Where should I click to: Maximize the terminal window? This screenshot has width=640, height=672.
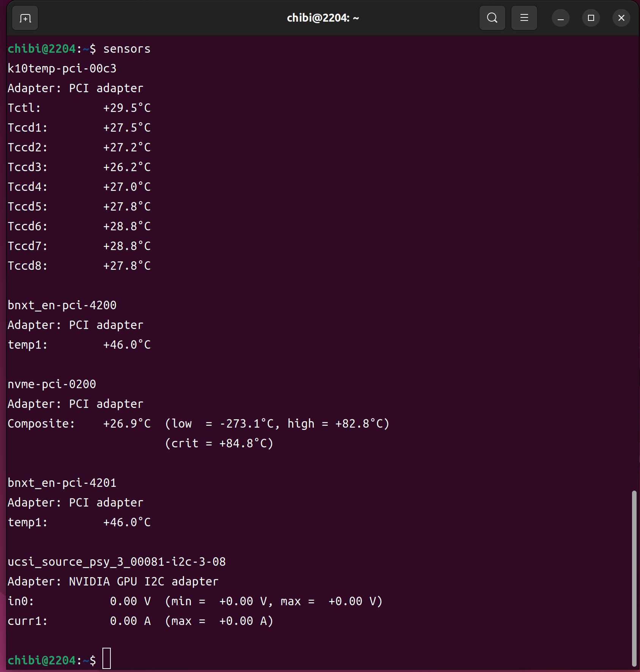(x=591, y=18)
